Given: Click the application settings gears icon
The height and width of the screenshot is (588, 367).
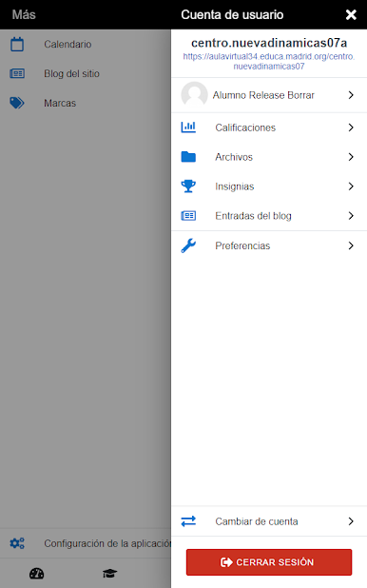Looking at the screenshot, I should [17, 543].
